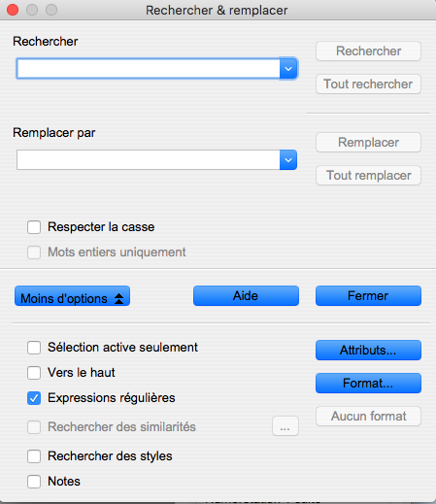Click the Tout remplacer button
This screenshot has height=504, width=436.
point(368,176)
